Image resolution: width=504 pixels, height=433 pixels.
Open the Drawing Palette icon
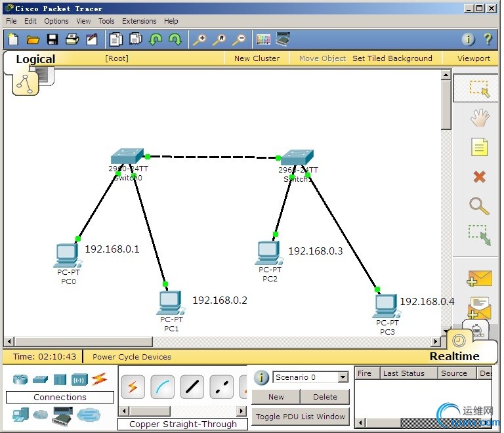coord(263,39)
